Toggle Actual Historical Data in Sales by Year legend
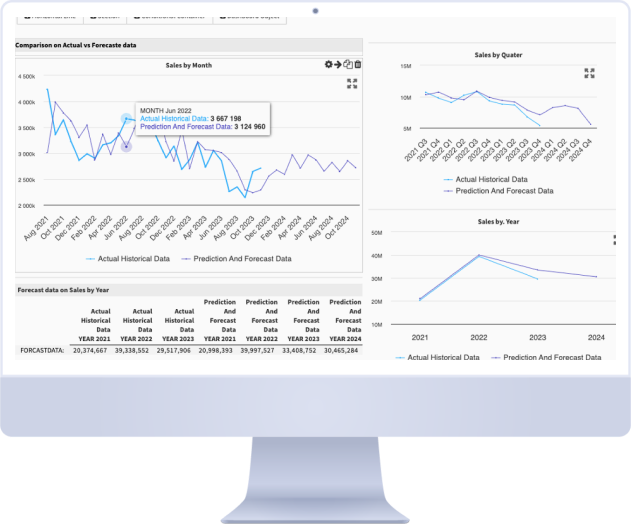 tap(440, 357)
